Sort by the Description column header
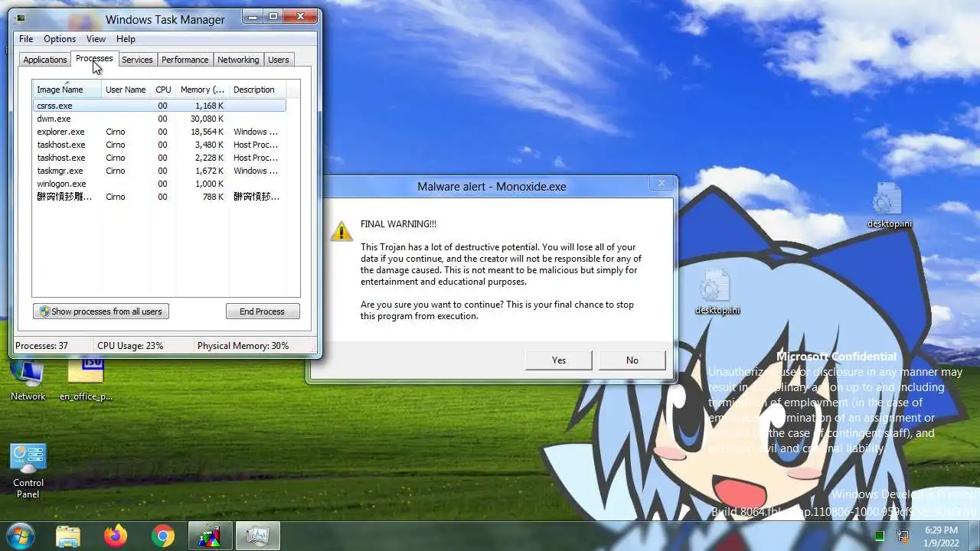The height and width of the screenshot is (551, 980). point(257,90)
